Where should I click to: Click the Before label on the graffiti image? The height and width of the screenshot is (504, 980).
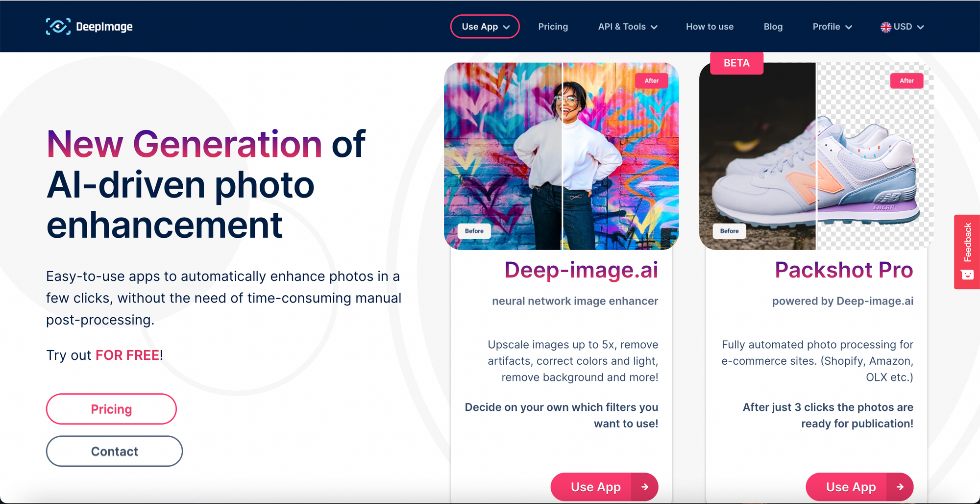474,231
